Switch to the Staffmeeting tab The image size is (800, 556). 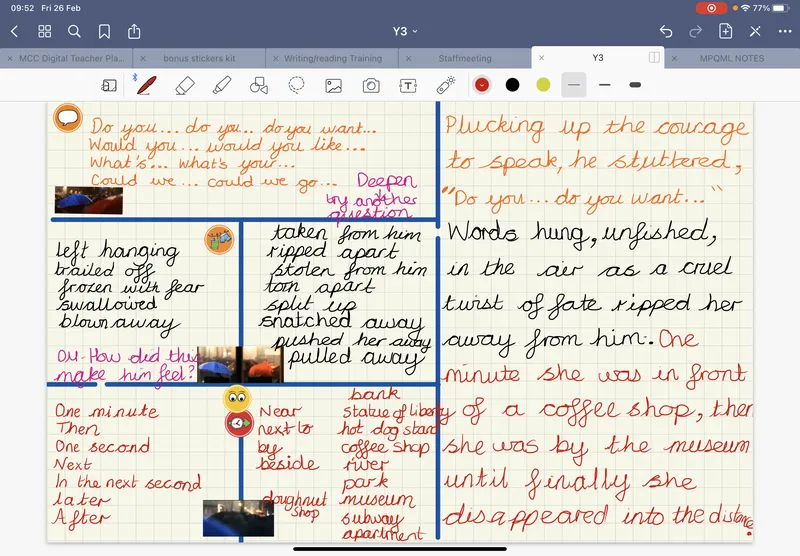[x=464, y=58]
